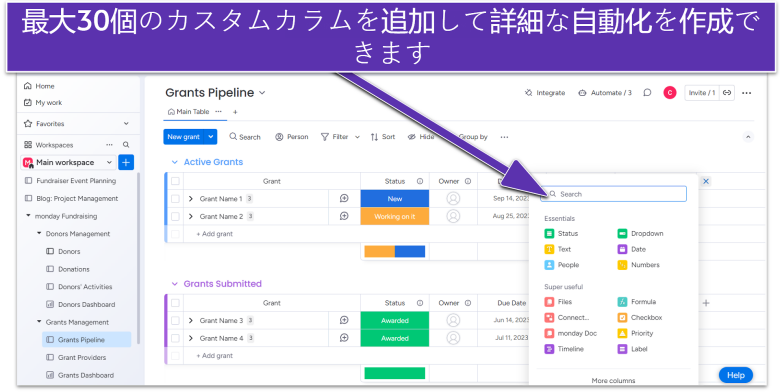The image size is (780, 392).
Task: Check Grant Name 1 row checkbox
Action: pos(175,198)
